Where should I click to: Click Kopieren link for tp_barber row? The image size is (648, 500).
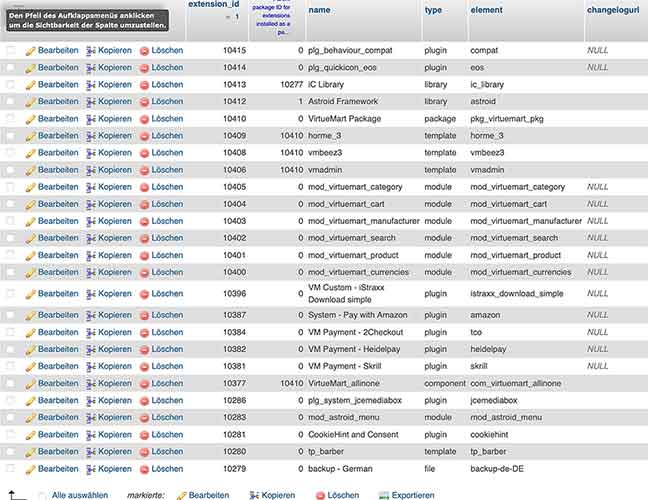pos(115,451)
